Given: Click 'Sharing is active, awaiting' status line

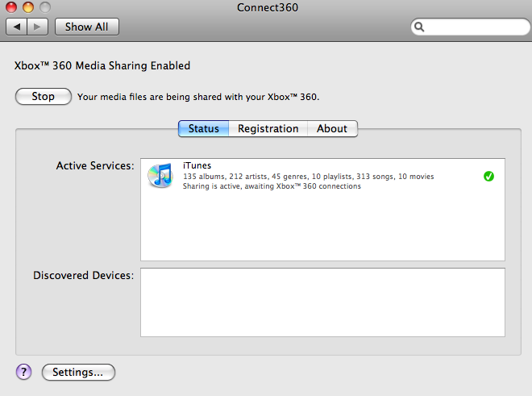Looking at the screenshot, I should click(x=272, y=186).
